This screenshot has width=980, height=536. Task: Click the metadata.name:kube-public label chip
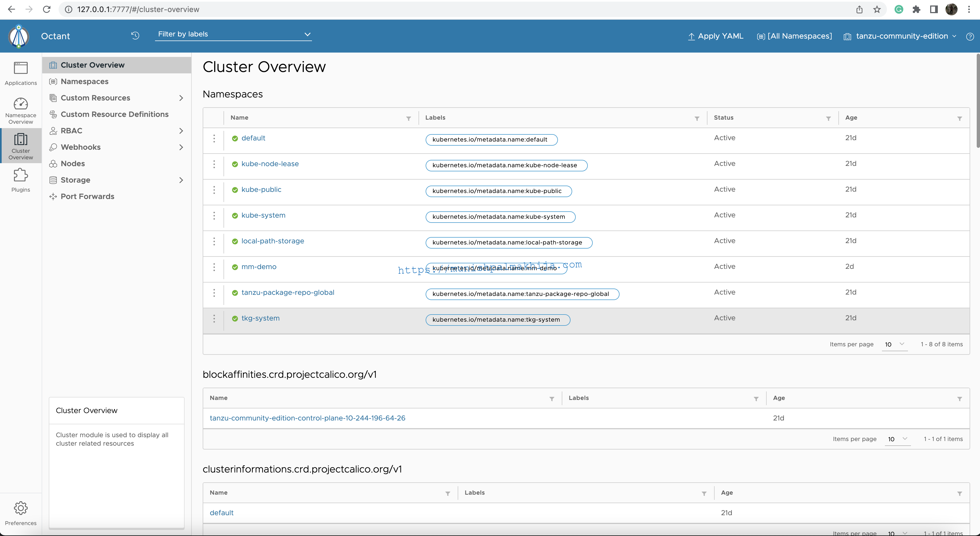point(499,191)
